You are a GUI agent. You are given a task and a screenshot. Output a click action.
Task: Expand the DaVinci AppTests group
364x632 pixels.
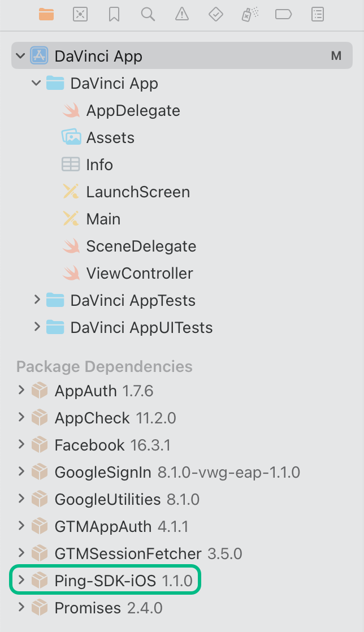point(37,300)
